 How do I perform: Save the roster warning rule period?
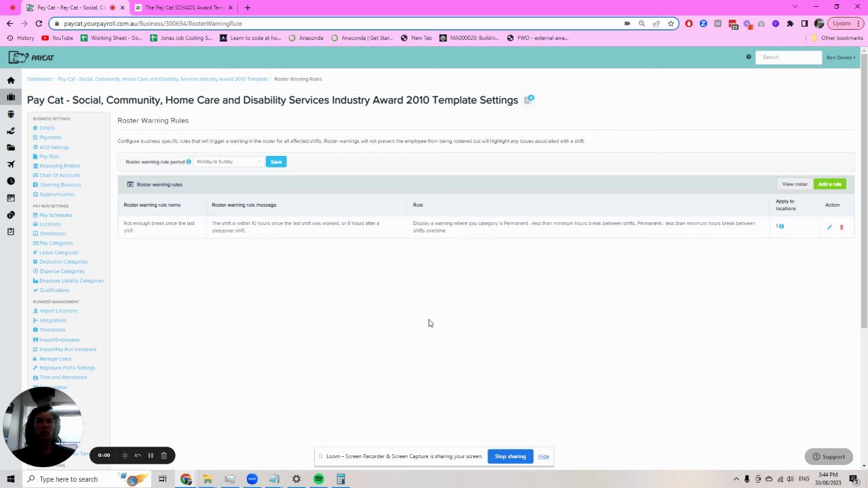tap(276, 162)
